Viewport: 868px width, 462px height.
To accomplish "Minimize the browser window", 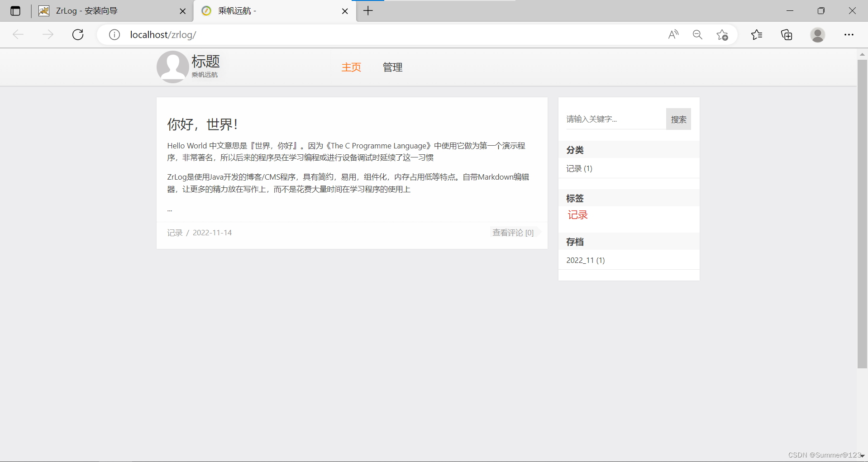I will tap(790, 11).
